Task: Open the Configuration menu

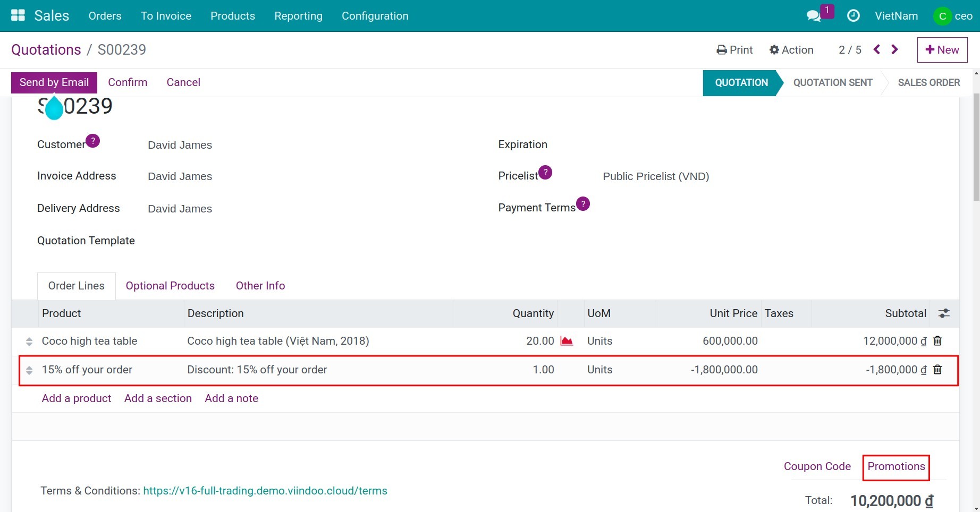Action: [375, 16]
